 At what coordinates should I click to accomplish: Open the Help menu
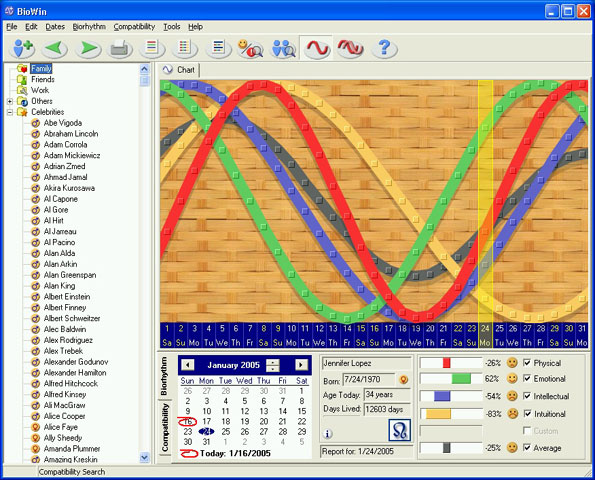[195, 27]
